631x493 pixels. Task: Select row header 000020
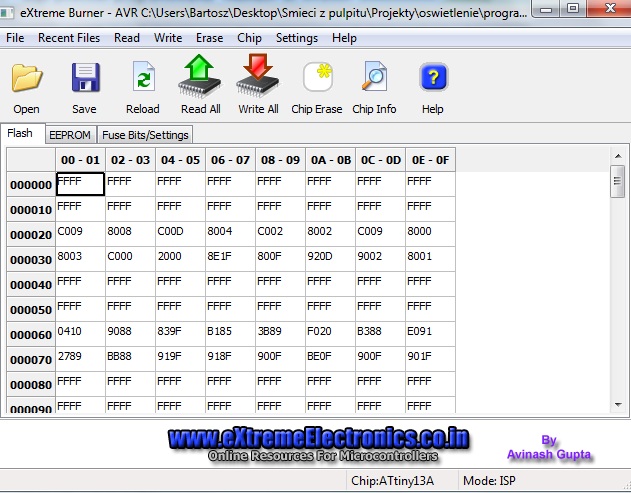pyautogui.click(x=31, y=235)
